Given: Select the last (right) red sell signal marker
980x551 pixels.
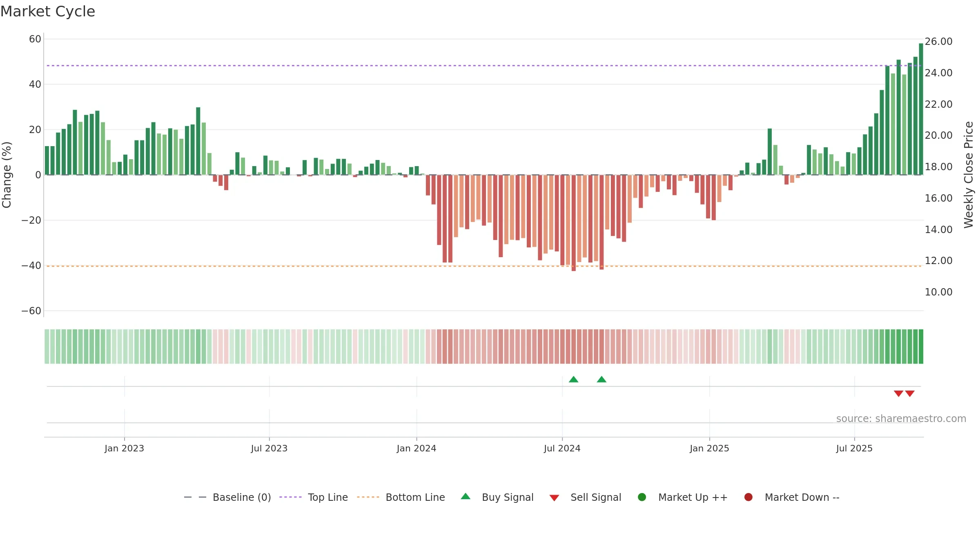Looking at the screenshot, I should tap(910, 393).
